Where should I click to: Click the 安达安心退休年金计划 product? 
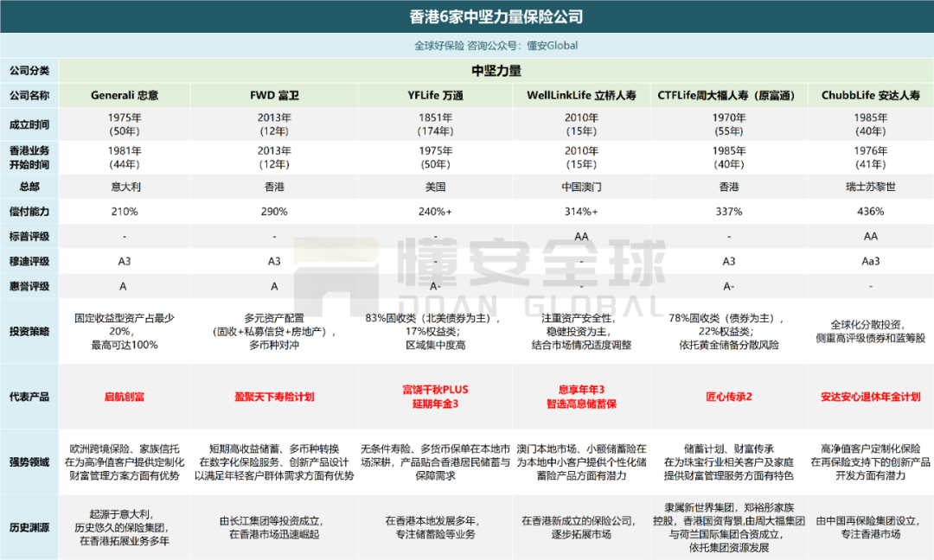(870, 397)
